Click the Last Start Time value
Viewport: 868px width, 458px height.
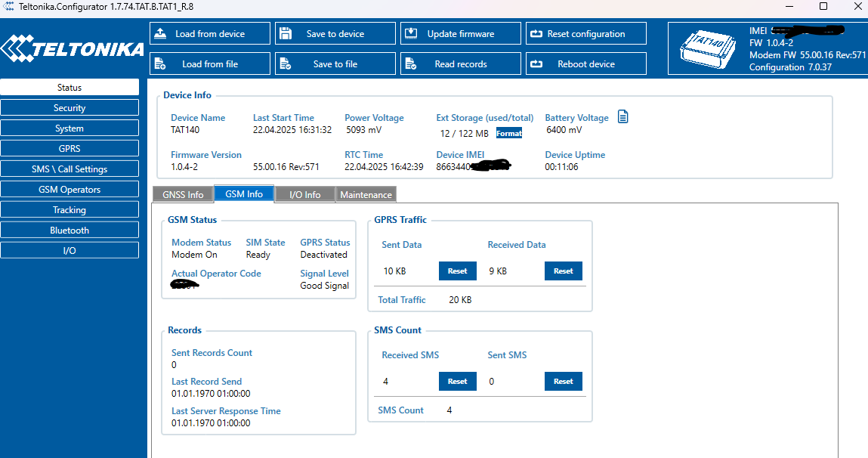coord(292,129)
